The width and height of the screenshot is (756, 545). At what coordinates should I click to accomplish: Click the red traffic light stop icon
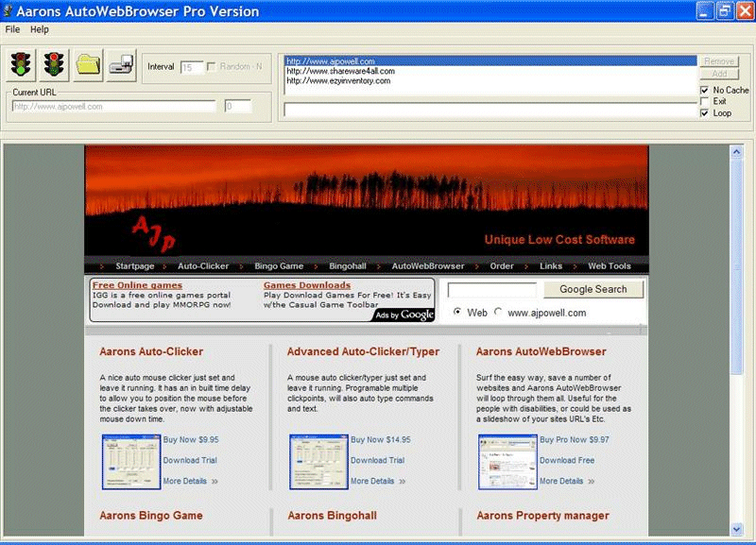pyautogui.click(x=55, y=64)
